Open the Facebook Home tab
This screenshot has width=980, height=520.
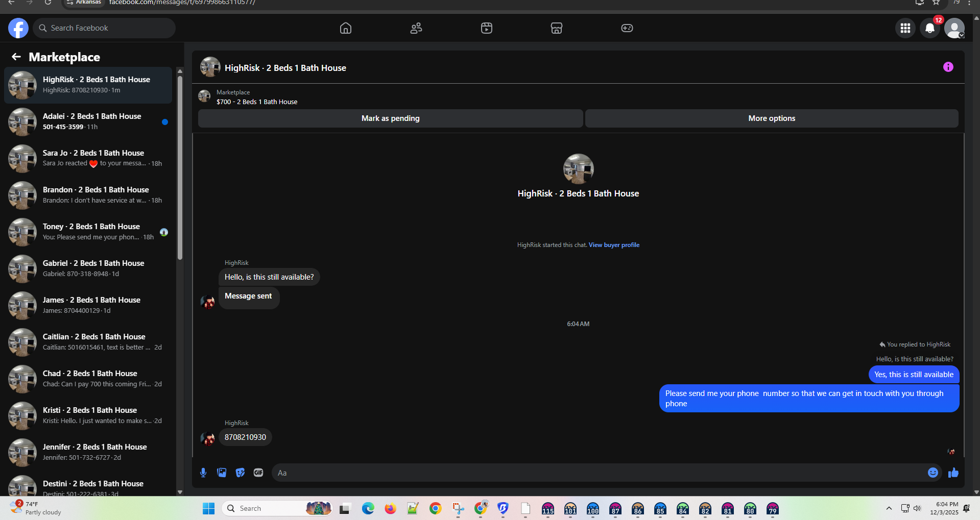pos(346,28)
